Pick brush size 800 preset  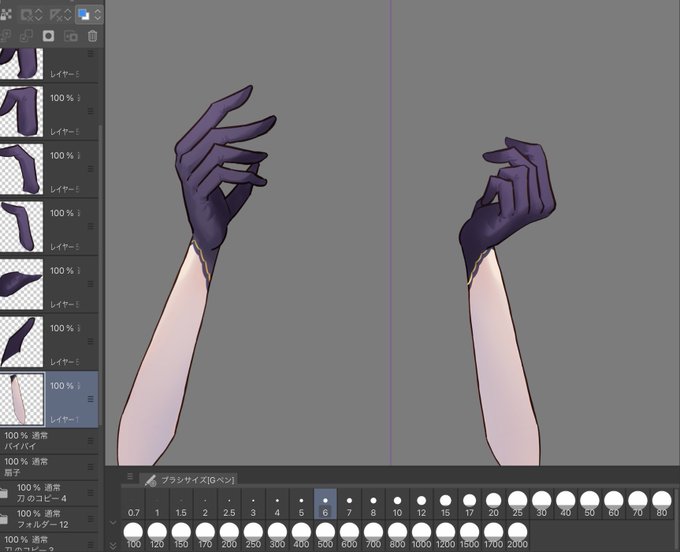397,536
